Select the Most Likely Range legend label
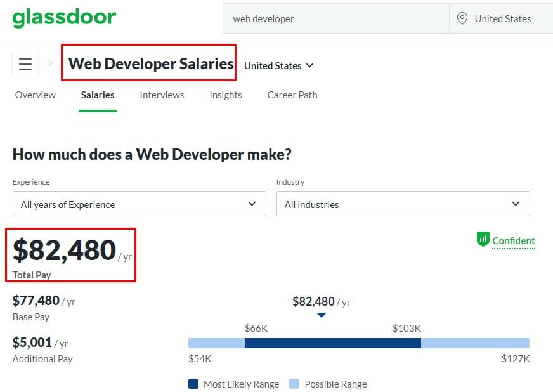The height and width of the screenshot is (392, 553). (x=241, y=384)
